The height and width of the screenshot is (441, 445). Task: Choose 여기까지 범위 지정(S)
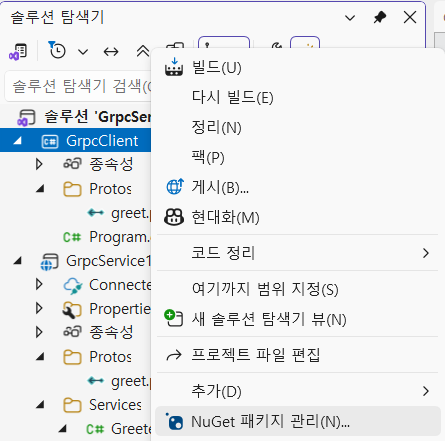pyautogui.click(x=297, y=289)
